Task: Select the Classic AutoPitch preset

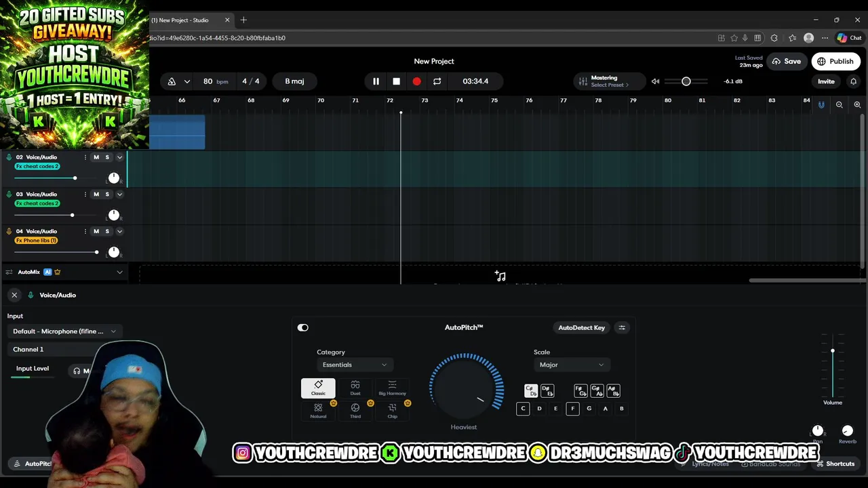Action: click(x=318, y=388)
